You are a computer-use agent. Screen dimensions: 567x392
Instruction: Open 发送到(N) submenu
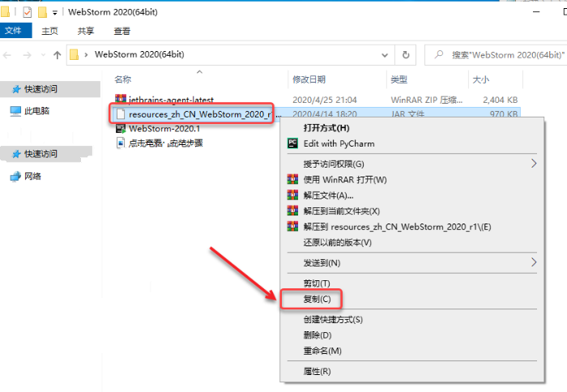pos(412,263)
